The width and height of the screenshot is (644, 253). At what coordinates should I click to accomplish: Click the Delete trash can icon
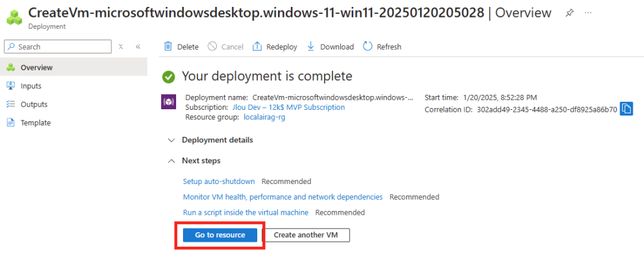168,46
